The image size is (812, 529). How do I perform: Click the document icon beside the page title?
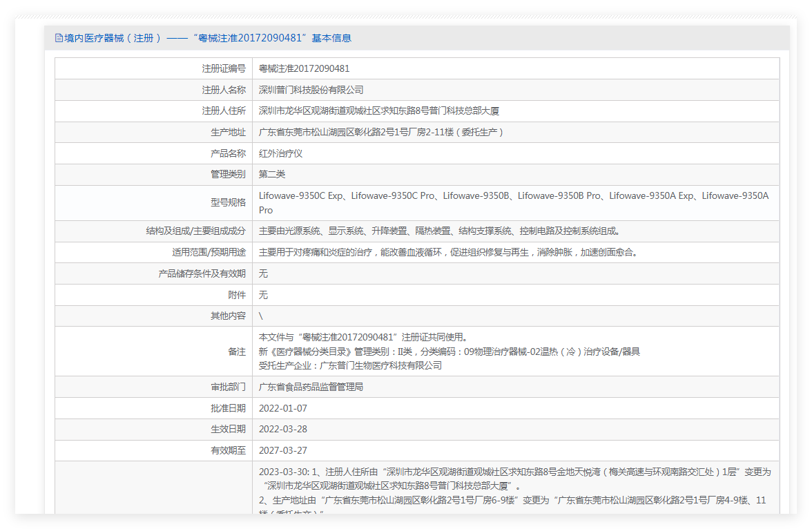pyautogui.click(x=59, y=38)
